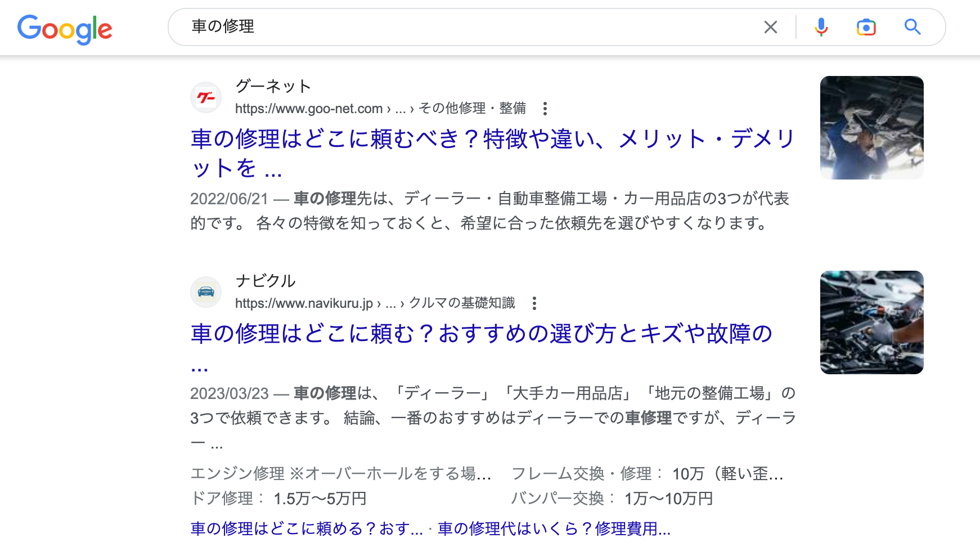Open thumbnail of engine repair photo

tap(871, 322)
